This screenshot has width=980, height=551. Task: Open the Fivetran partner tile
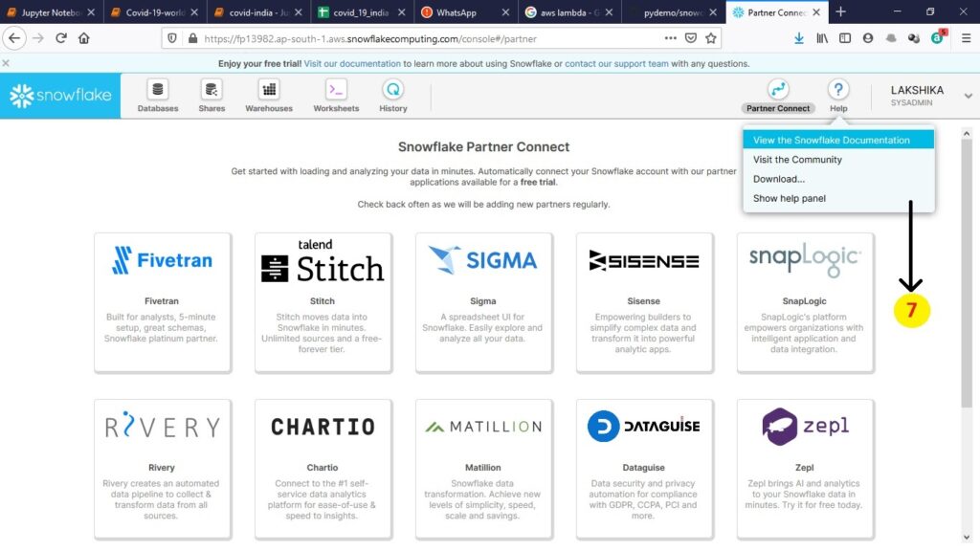(163, 301)
